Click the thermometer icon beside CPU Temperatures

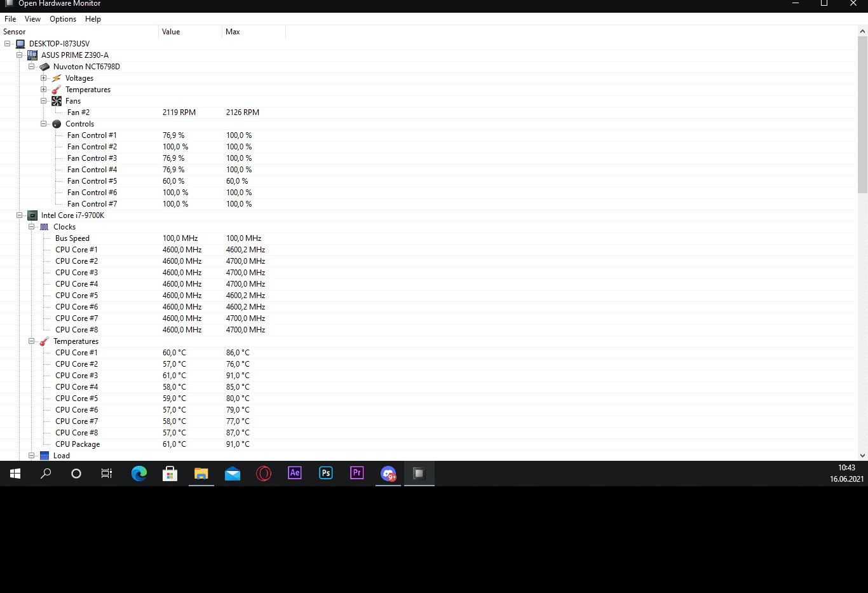[44, 341]
